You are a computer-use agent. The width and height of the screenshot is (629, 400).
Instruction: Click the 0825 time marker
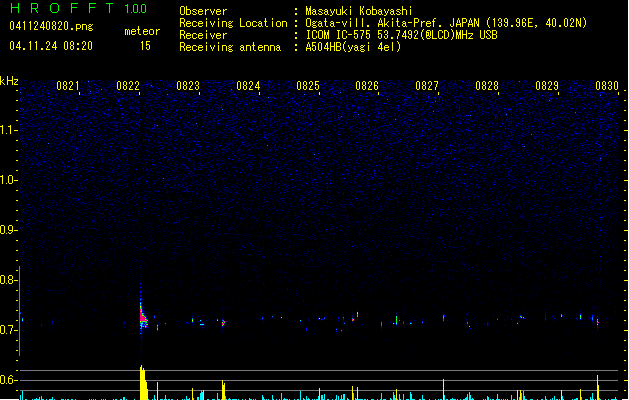pyautogui.click(x=308, y=85)
